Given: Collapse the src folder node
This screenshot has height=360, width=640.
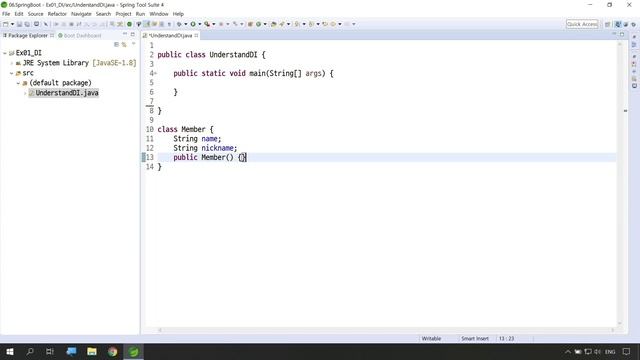Looking at the screenshot, I should click(x=11, y=73).
